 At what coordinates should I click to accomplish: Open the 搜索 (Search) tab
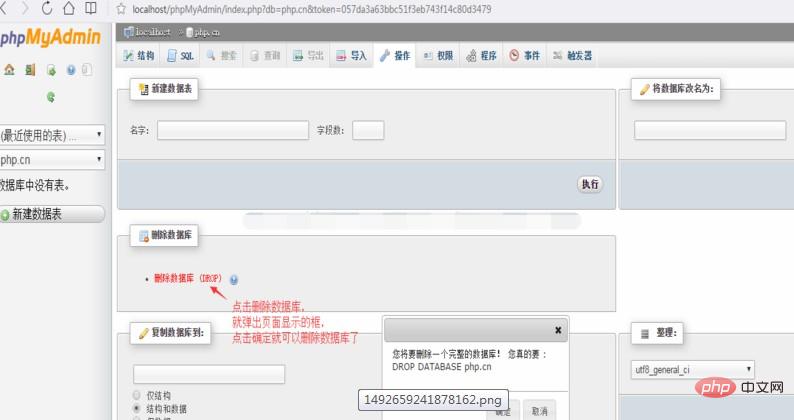pyautogui.click(x=222, y=56)
